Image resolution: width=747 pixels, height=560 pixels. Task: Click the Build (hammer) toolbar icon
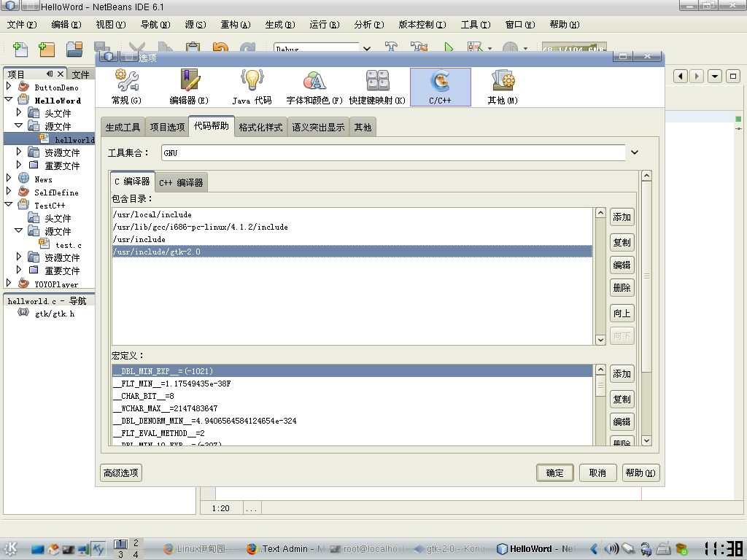391,47
